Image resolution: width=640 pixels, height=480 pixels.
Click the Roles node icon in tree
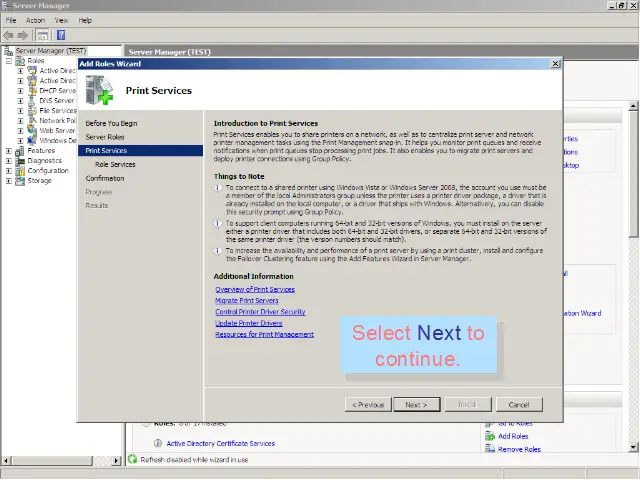point(20,61)
